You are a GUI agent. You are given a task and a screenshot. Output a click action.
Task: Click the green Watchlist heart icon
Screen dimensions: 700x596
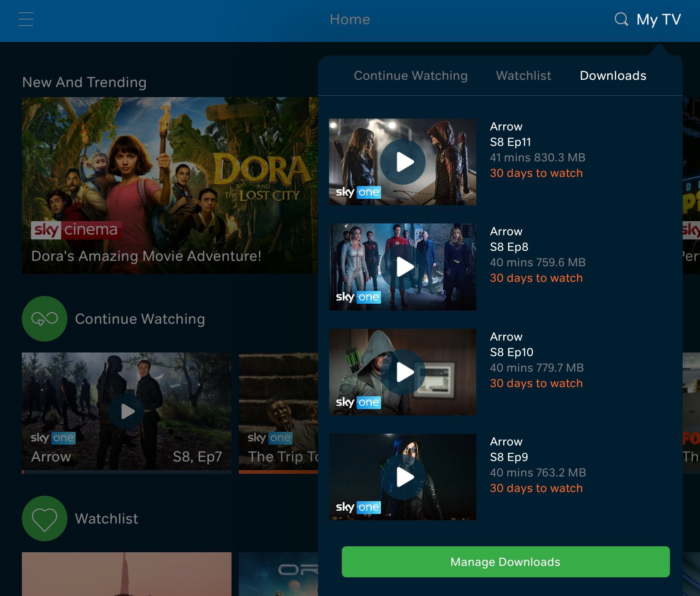tap(45, 518)
